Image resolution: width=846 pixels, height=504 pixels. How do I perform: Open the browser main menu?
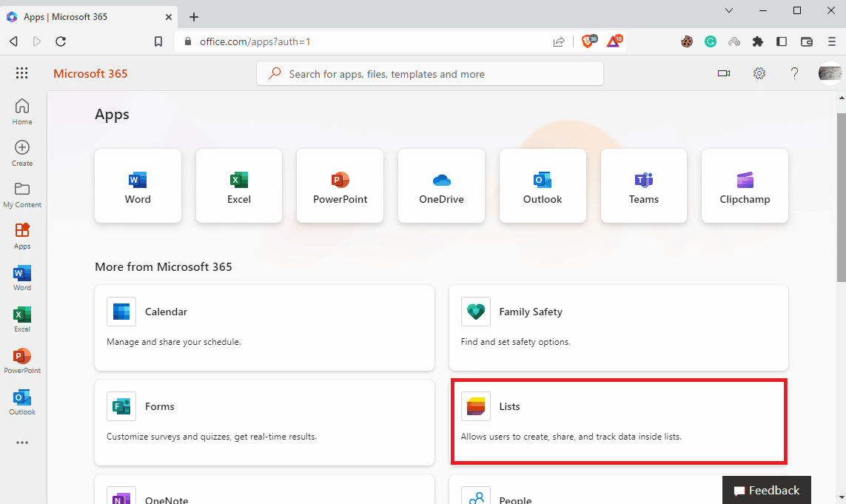[x=831, y=41]
